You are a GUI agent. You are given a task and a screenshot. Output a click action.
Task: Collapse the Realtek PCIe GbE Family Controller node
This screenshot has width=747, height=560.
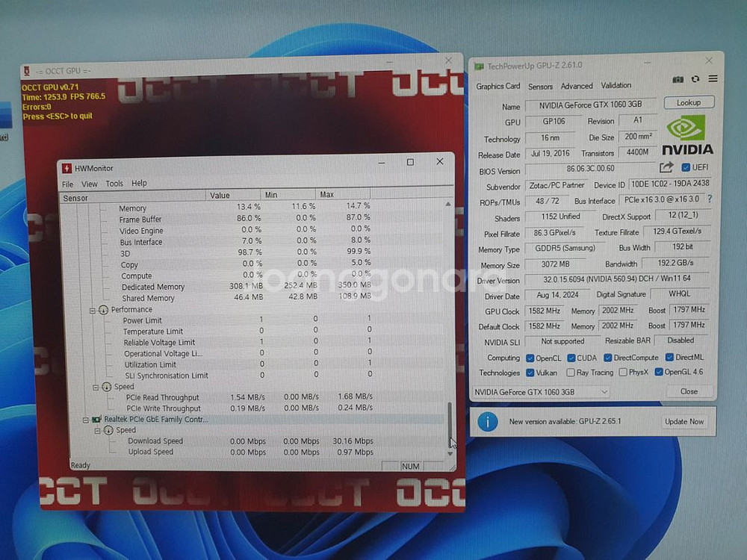[85, 420]
